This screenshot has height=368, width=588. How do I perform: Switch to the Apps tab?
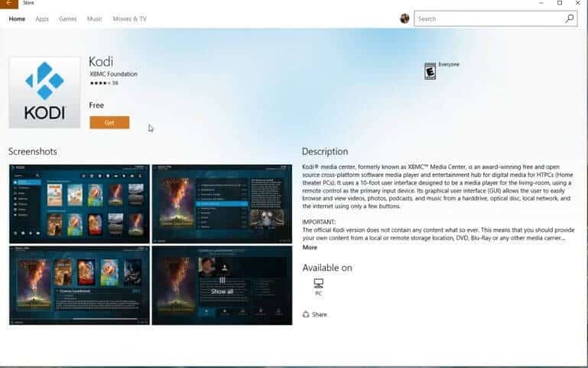pyautogui.click(x=42, y=19)
